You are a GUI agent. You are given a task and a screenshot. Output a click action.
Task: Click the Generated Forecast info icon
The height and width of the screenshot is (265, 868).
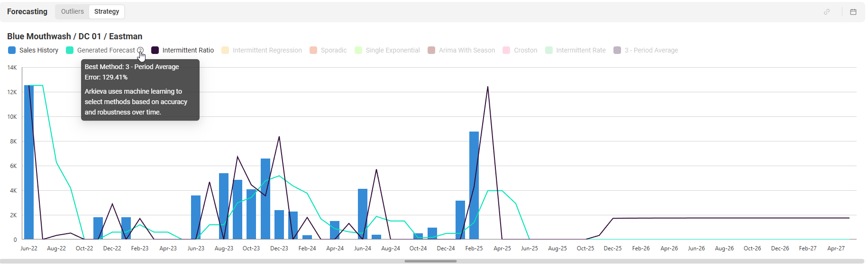[140, 50]
